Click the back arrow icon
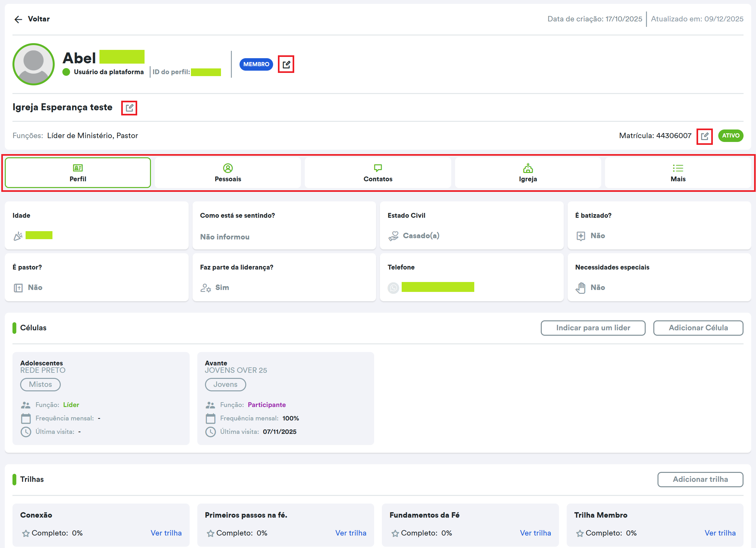Image resolution: width=756 pixels, height=548 pixels. point(18,19)
